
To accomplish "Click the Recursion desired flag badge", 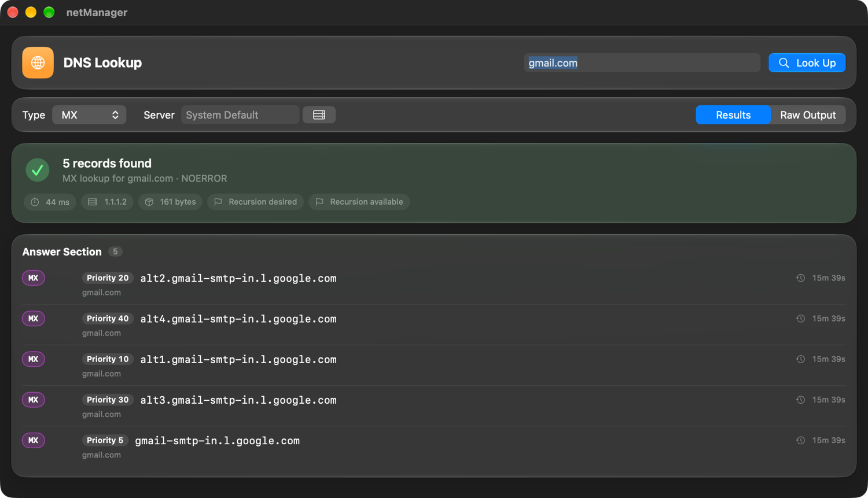I will click(x=255, y=202).
